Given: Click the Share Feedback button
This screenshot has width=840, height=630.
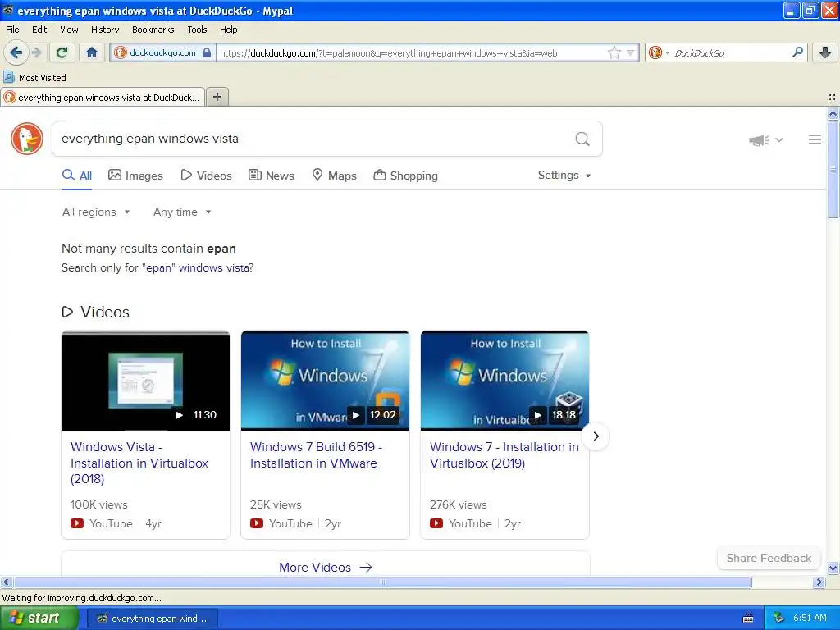Looking at the screenshot, I should click(x=769, y=558).
